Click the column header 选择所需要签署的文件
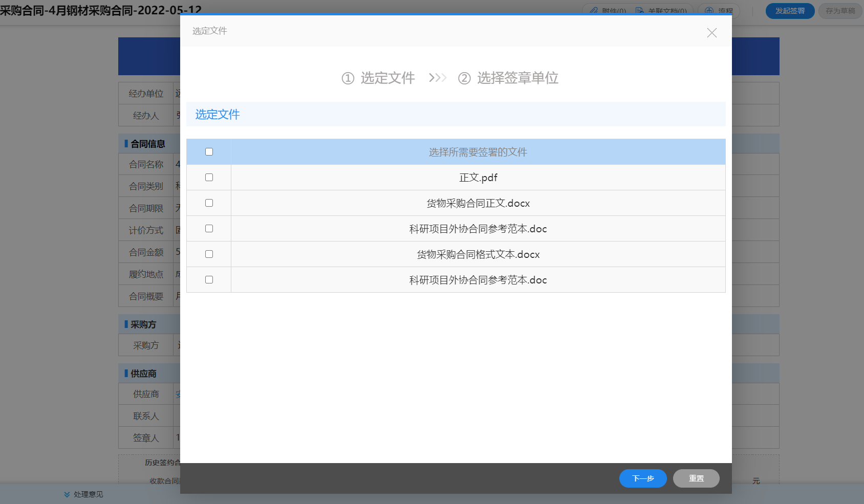This screenshot has height=504, width=864. pyautogui.click(x=478, y=152)
